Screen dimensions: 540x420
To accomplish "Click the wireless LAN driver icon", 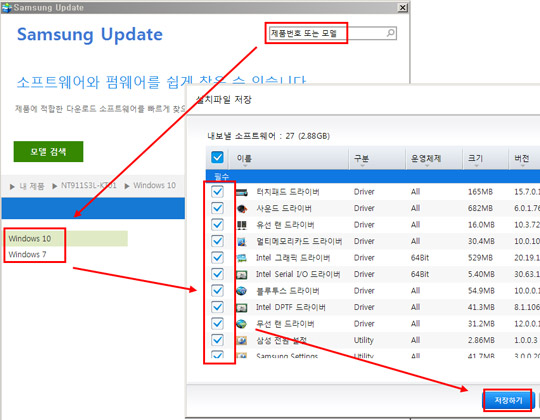I will pos(242,324).
